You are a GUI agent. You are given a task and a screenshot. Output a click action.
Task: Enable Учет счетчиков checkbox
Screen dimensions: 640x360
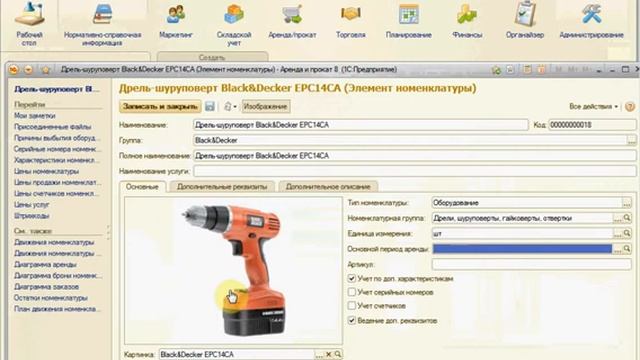pos(351,306)
